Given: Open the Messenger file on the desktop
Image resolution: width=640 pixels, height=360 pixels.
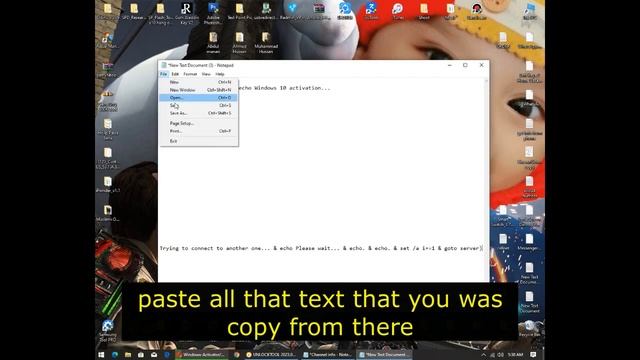Looking at the screenshot, I should [529, 242].
